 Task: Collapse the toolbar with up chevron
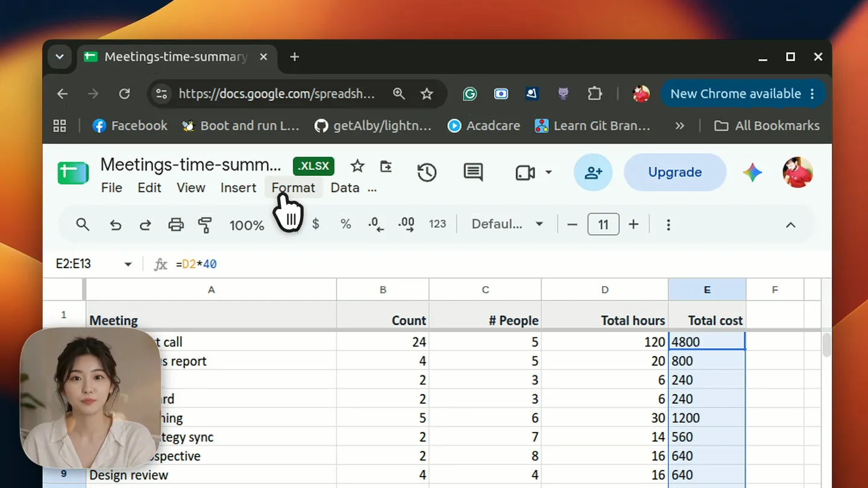point(790,225)
